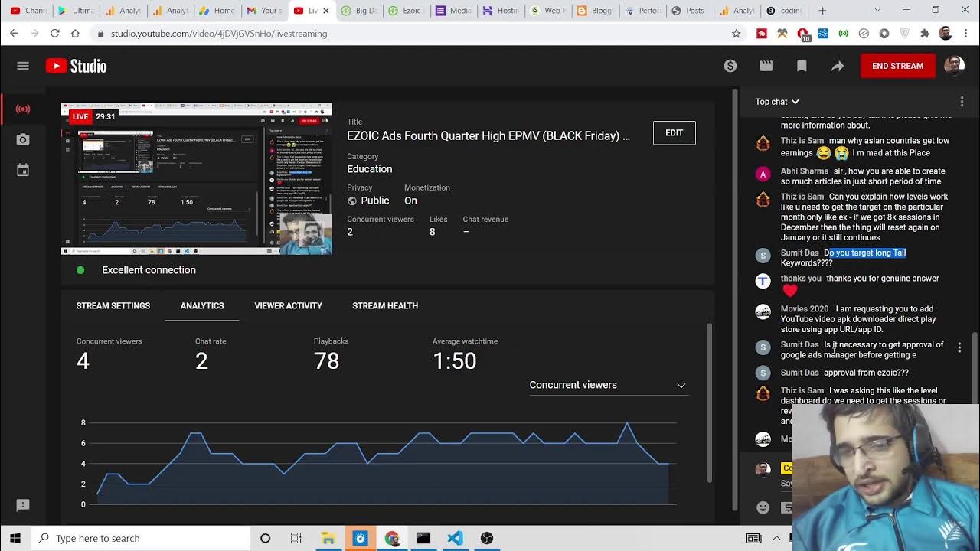This screenshot has width=980, height=551.
Task: Open the Webcam camera icon in sidebar
Action: tap(23, 139)
